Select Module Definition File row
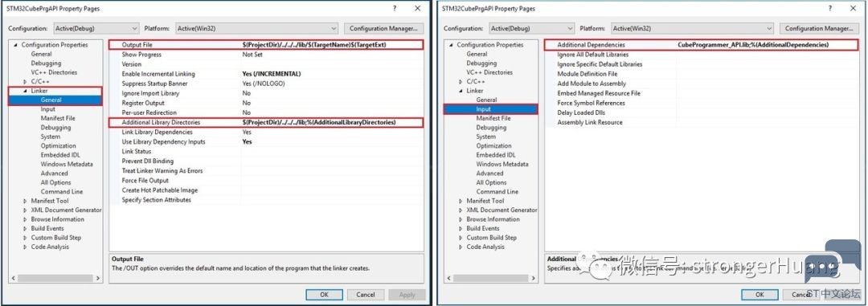This screenshot has width=868, height=306. tap(702, 74)
